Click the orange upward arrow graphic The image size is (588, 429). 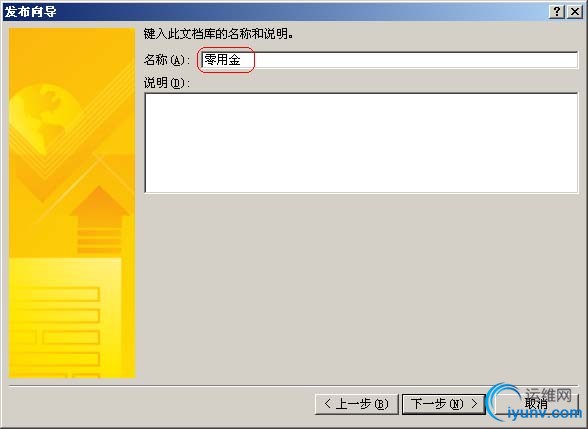click(99, 221)
